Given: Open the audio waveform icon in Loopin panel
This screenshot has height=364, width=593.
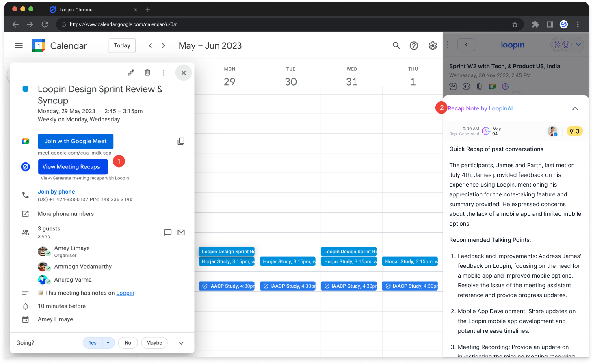Looking at the screenshot, I should tap(466, 86).
